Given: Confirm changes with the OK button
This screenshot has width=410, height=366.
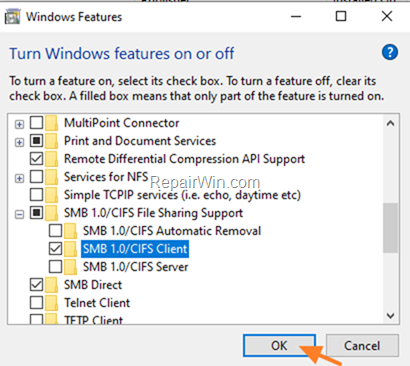Looking at the screenshot, I should tap(279, 346).
